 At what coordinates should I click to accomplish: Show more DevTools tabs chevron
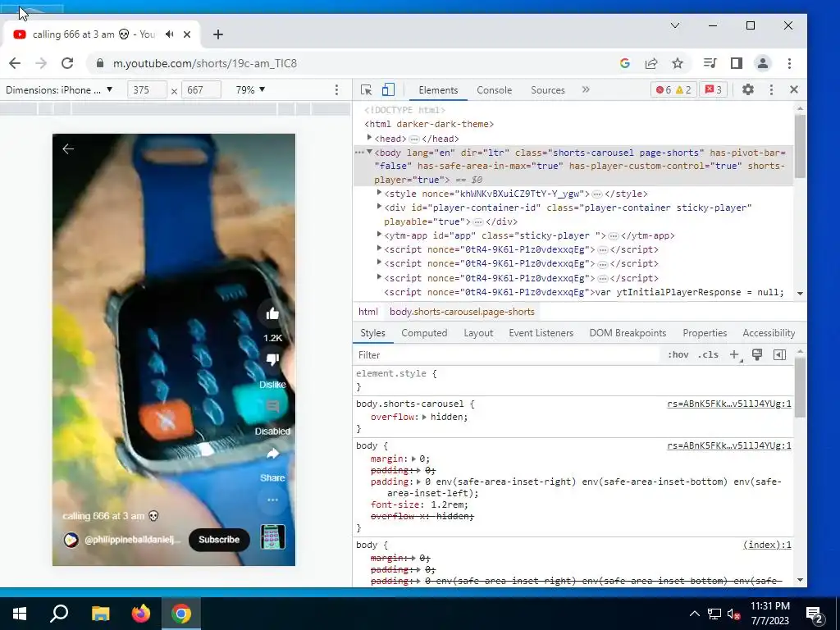point(586,90)
